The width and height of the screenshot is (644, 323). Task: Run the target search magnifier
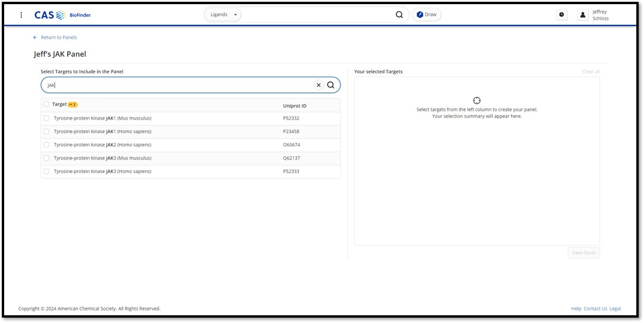pyautogui.click(x=331, y=85)
